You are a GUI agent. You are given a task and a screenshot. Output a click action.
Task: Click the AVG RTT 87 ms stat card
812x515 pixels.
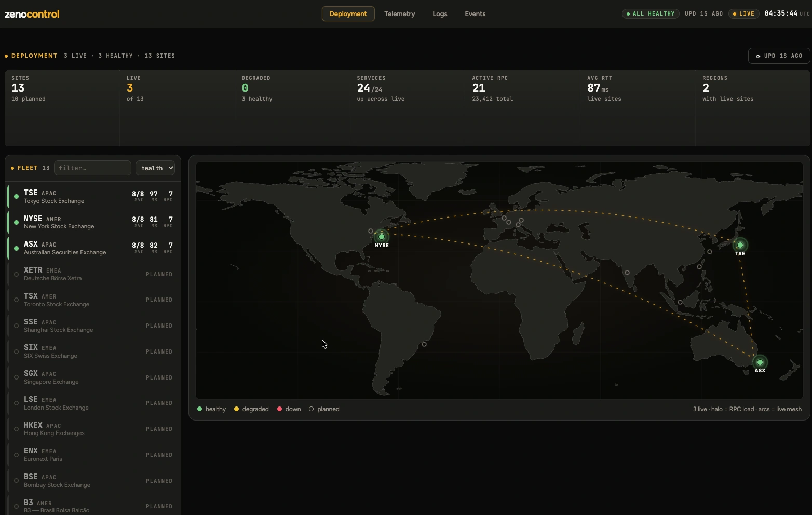point(638,109)
